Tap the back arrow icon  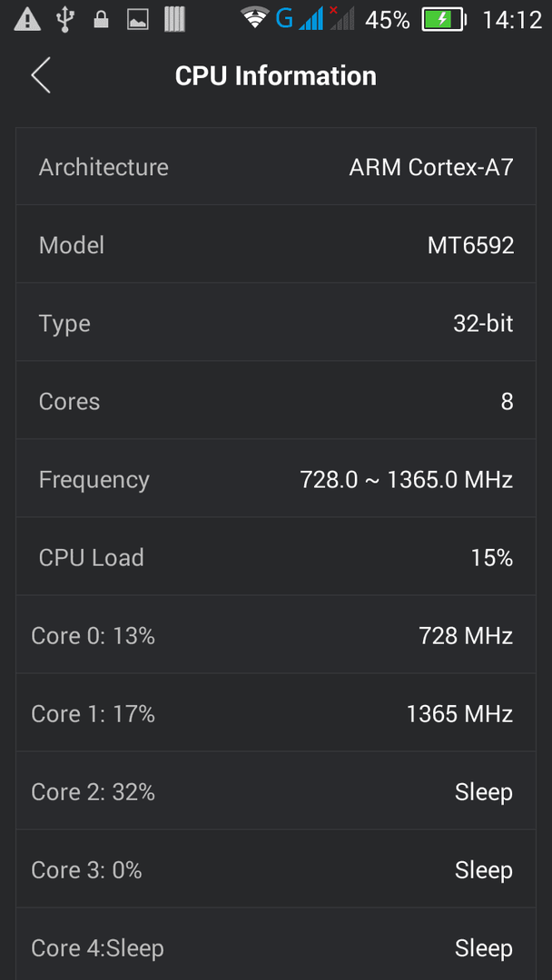tap(41, 75)
